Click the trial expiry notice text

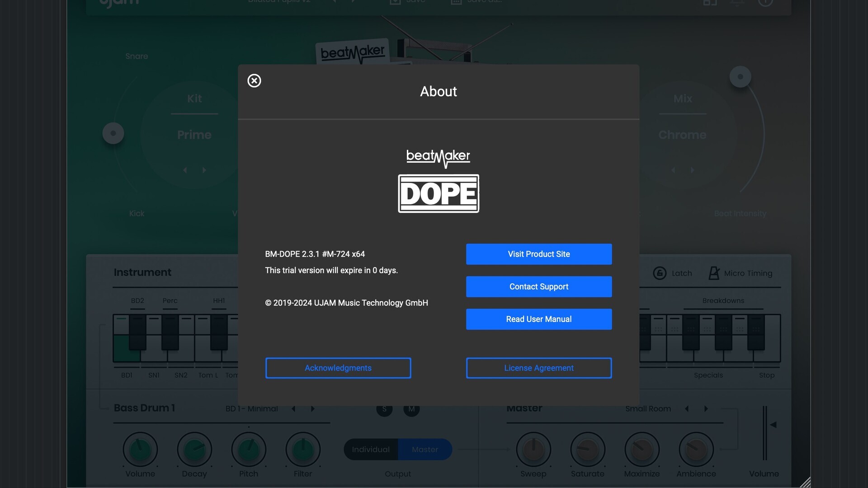point(331,270)
